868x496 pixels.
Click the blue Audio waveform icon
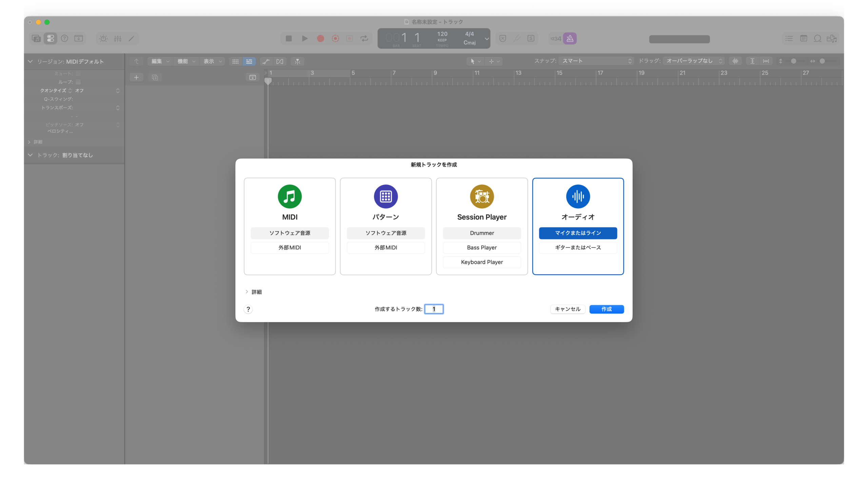click(x=578, y=196)
